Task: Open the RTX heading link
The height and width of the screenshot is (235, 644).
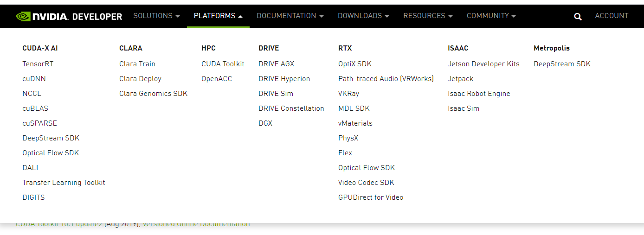Action: click(345, 48)
